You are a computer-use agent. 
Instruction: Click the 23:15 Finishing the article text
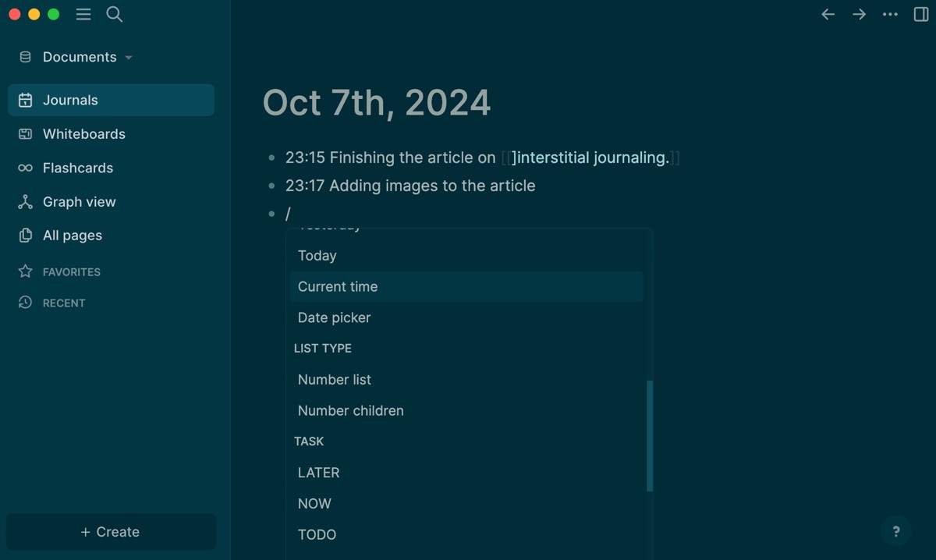pos(390,158)
